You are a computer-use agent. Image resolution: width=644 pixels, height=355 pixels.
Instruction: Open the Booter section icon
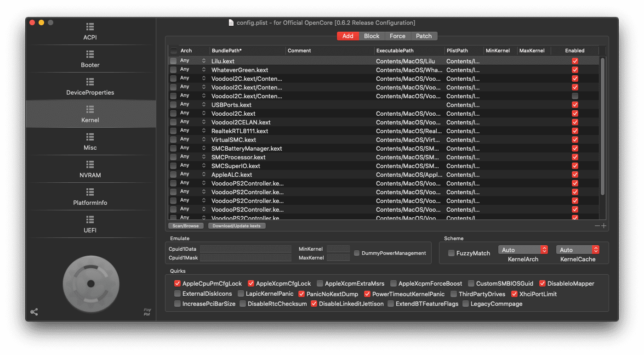coord(90,54)
